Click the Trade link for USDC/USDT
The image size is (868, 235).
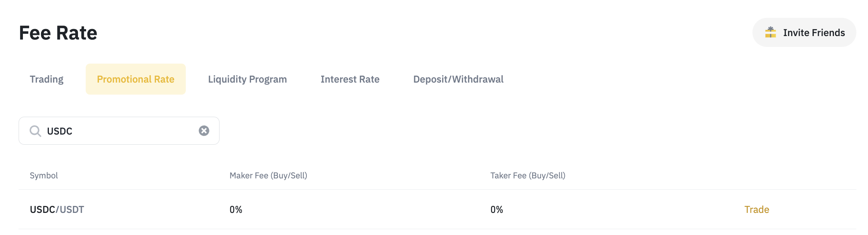[x=756, y=209]
